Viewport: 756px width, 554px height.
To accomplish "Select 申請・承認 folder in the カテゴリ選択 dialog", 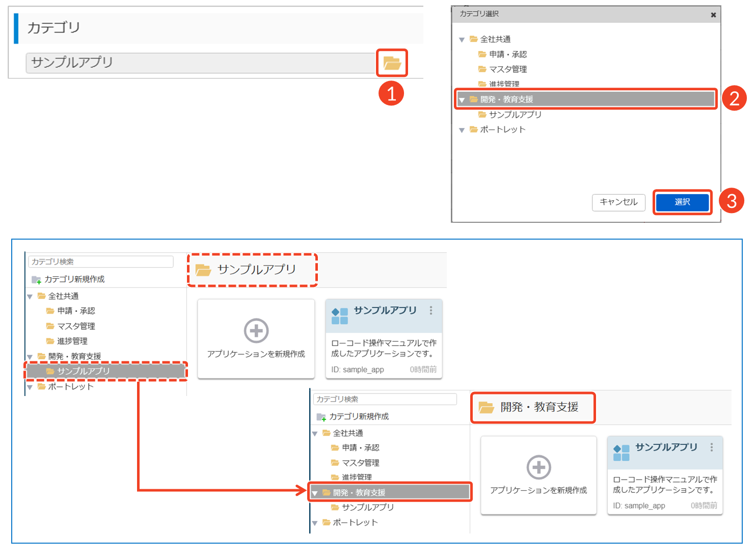I will click(x=507, y=54).
